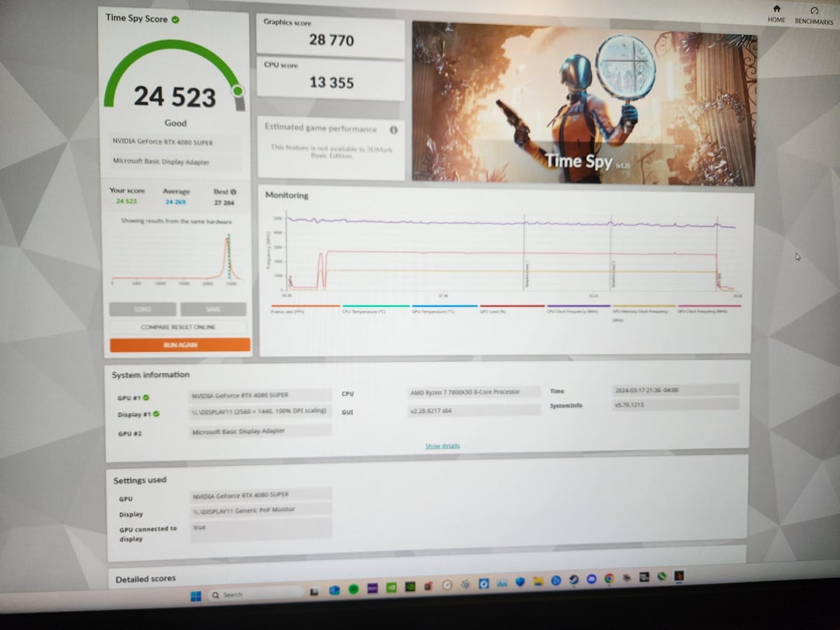The height and width of the screenshot is (630, 840).
Task: Open the BENCHMARKS section icon
Action: coord(814,11)
